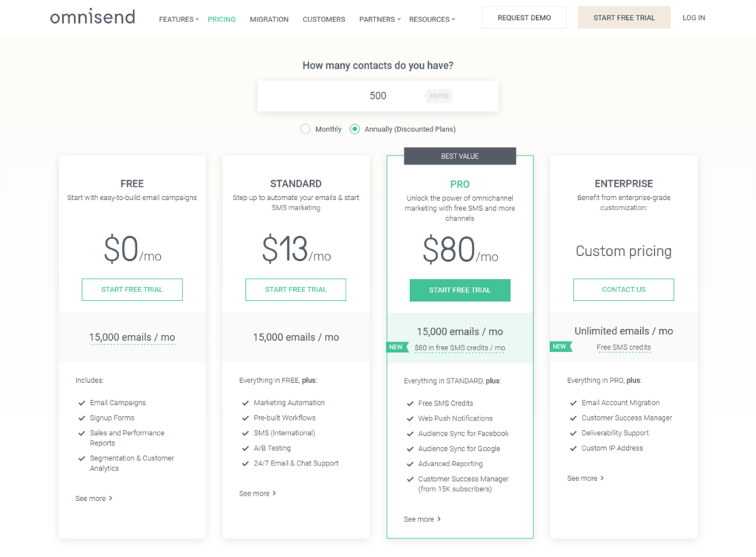Click the contacts number input field

tap(378, 96)
